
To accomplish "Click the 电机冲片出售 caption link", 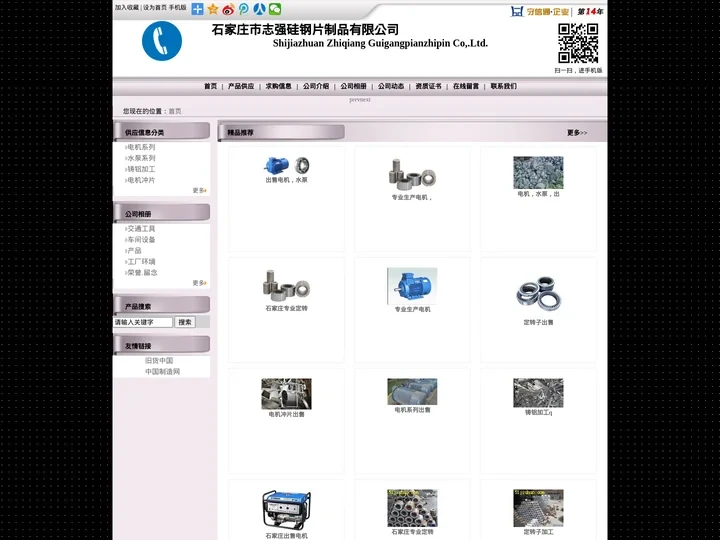I will point(287,414).
